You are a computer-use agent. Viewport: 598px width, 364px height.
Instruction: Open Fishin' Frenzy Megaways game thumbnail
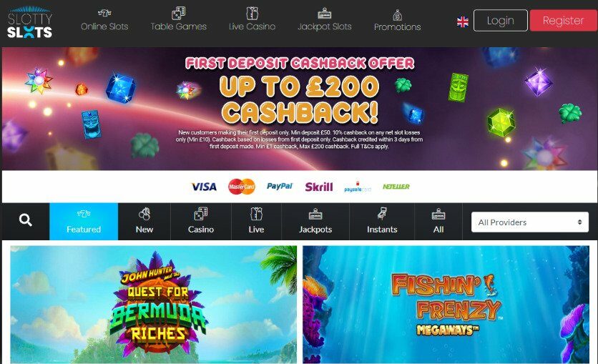point(446,305)
